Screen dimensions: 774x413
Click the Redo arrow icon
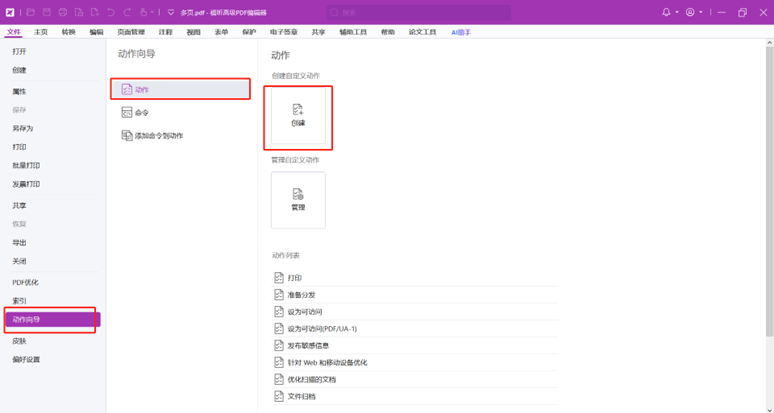[127, 12]
